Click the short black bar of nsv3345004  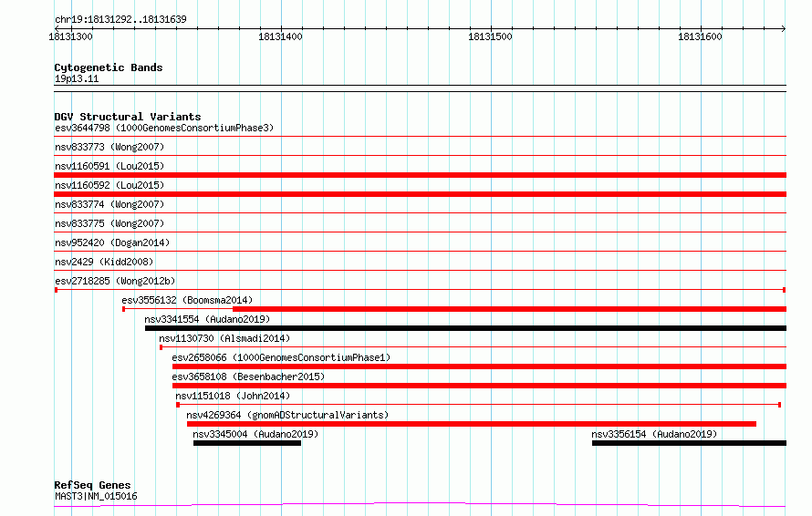click(x=247, y=443)
